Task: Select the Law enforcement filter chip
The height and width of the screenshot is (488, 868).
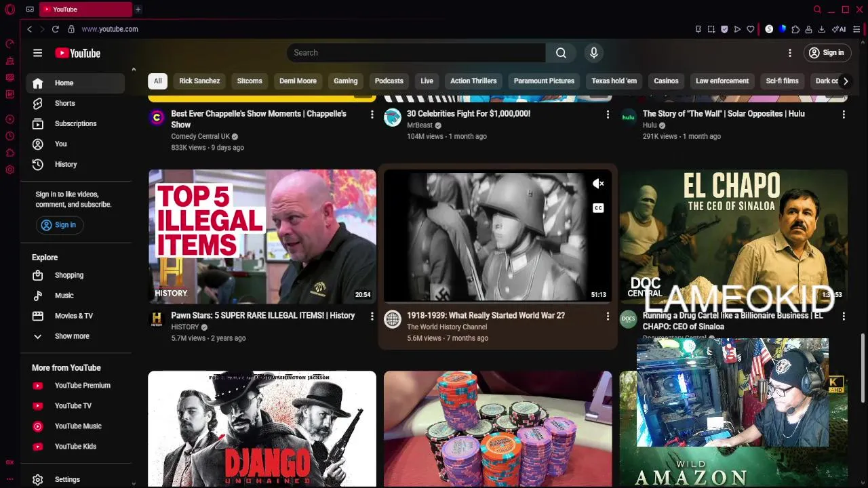Action: pos(722,81)
